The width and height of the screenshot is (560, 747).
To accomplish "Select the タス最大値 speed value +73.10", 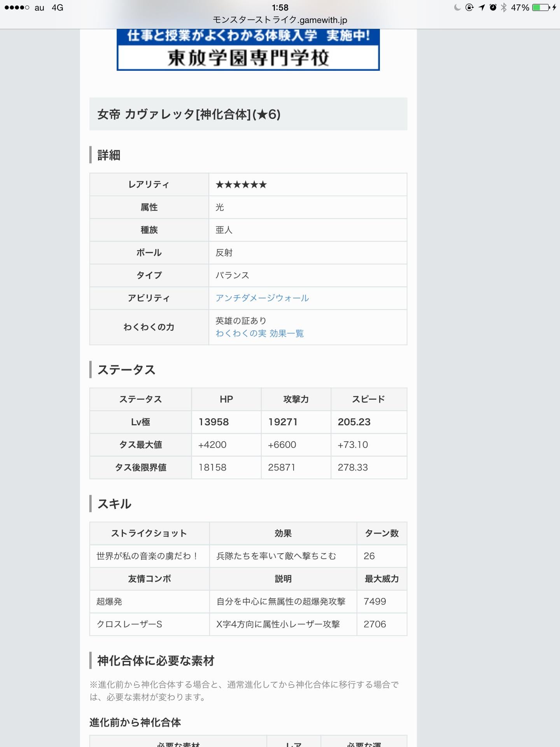I will tap(353, 445).
